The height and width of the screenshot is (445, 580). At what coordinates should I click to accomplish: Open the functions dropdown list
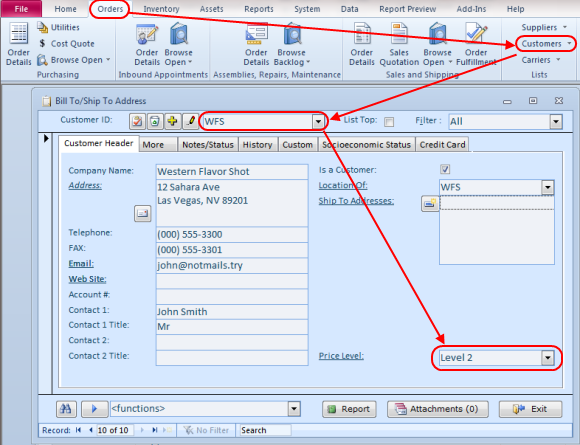[x=294, y=409]
